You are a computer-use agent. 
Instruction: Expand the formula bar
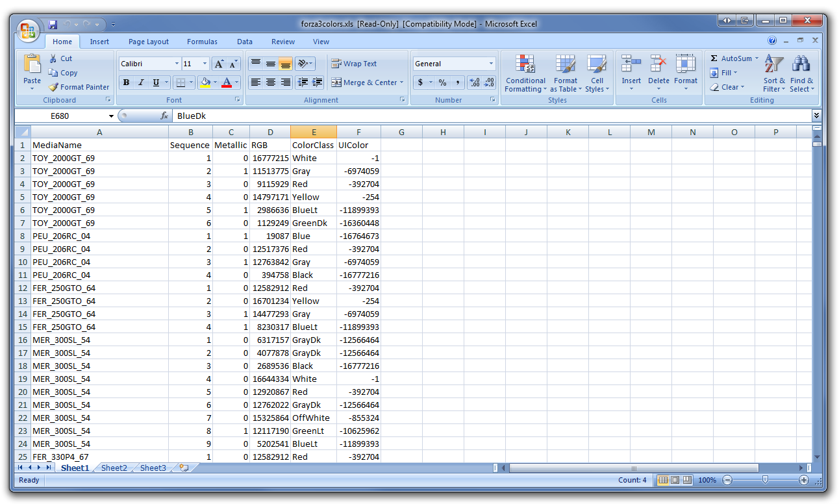(x=816, y=116)
